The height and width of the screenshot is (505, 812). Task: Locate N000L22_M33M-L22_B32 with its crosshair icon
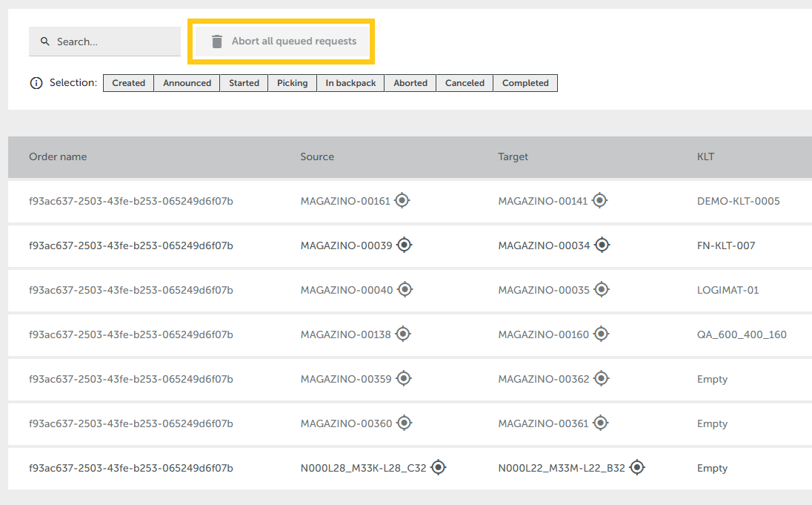coord(637,467)
